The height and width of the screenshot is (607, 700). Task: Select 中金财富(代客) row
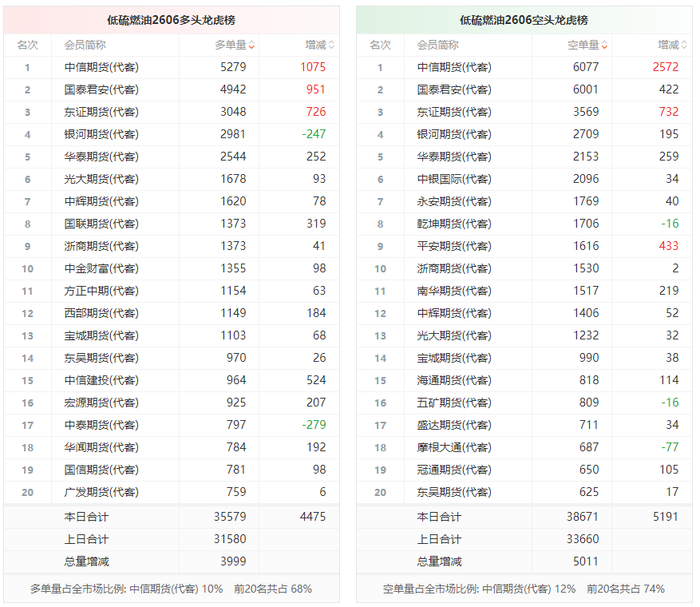pyautogui.click(x=172, y=268)
